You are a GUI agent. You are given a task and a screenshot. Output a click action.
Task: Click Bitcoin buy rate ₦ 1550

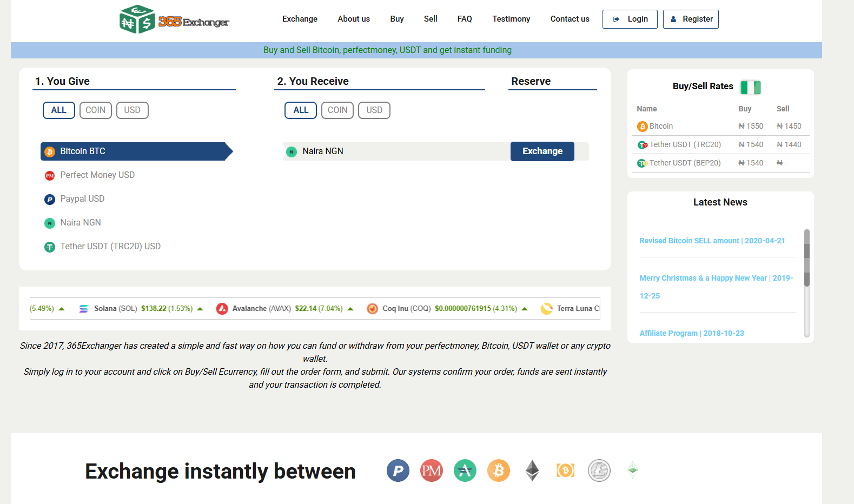pyautogui.click(x=751, y=127)
